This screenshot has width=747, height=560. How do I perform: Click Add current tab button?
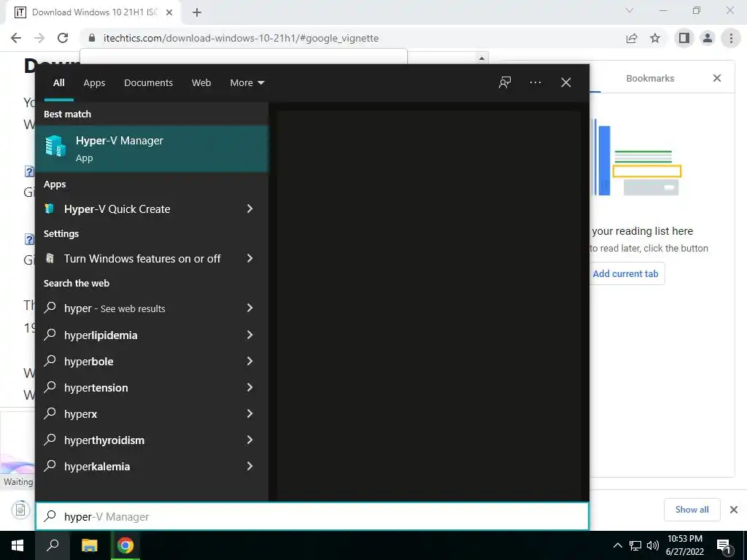point(625,274)
